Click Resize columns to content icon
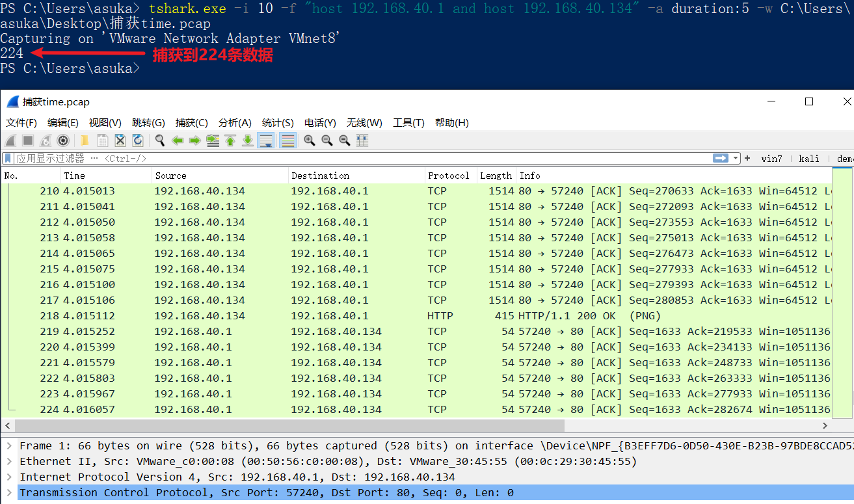This screenshot has height=504, width=854. [362, 140]
